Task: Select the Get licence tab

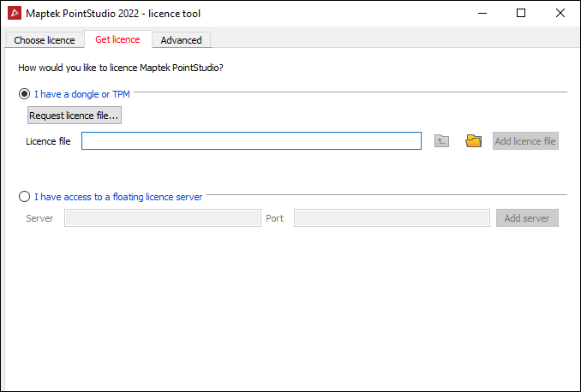Action: coord(117,39)
